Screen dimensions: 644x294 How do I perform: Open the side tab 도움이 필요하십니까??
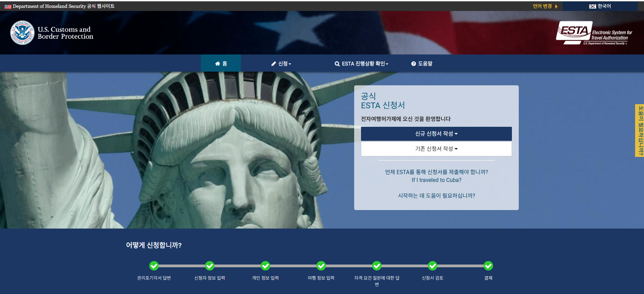(640, 131)
